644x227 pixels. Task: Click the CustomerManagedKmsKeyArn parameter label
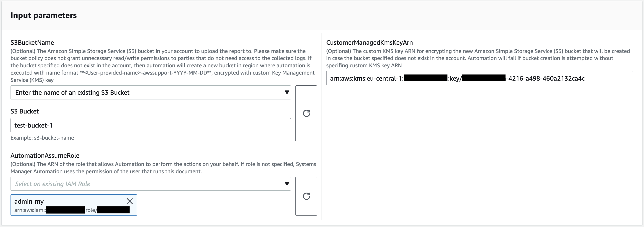pos(370,42)
